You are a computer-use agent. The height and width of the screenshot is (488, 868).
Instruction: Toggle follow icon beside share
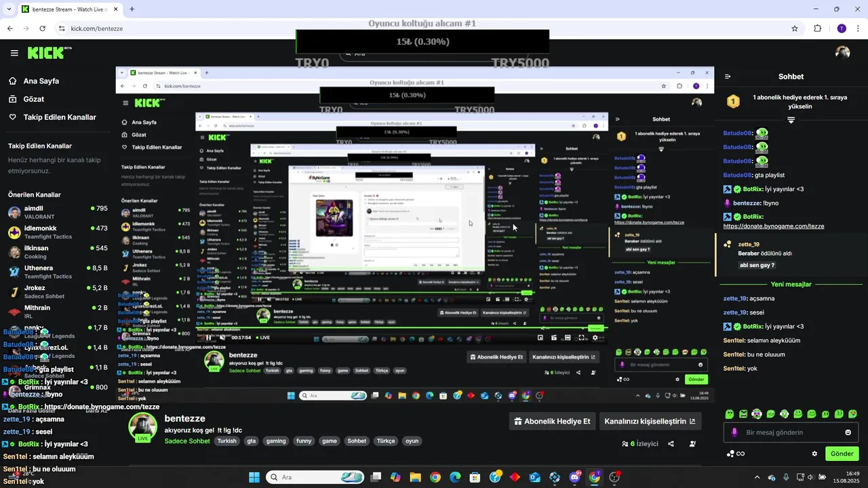(692, 444)
